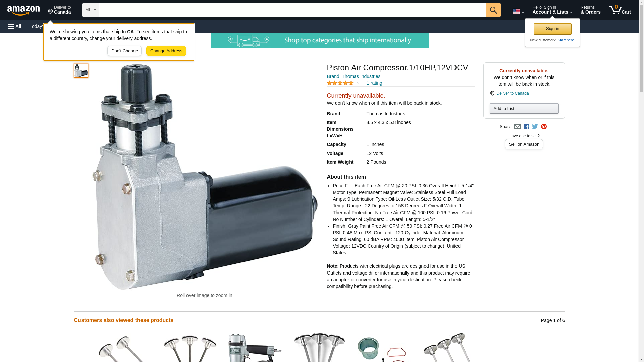Share product on Facebook

click(526, 127)
